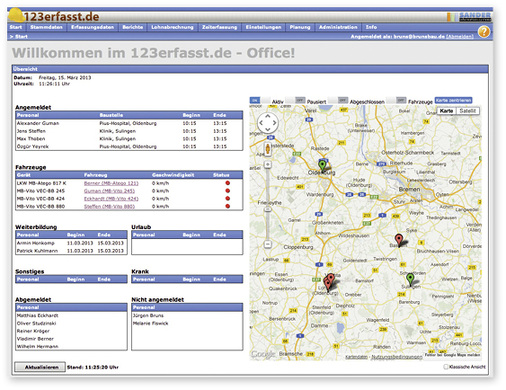Select Jens Steffen row in Angemeldet

[x=129, y=131]
